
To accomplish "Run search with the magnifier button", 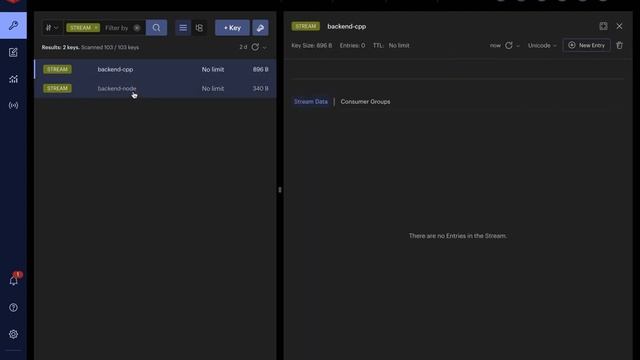I will pyautogui.click(x=156, y=28).
